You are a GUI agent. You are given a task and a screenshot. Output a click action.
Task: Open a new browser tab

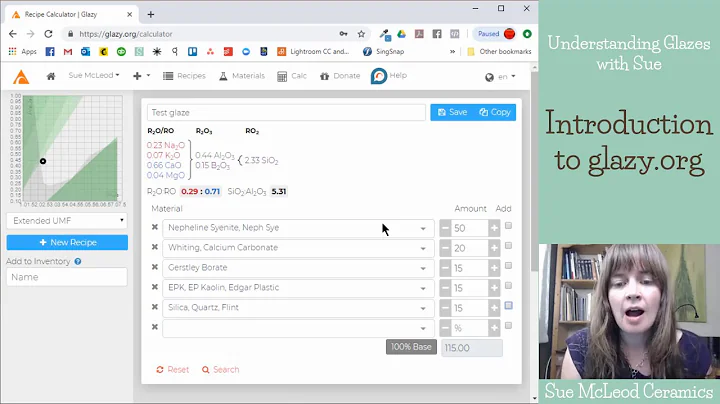tap(151, 15)
